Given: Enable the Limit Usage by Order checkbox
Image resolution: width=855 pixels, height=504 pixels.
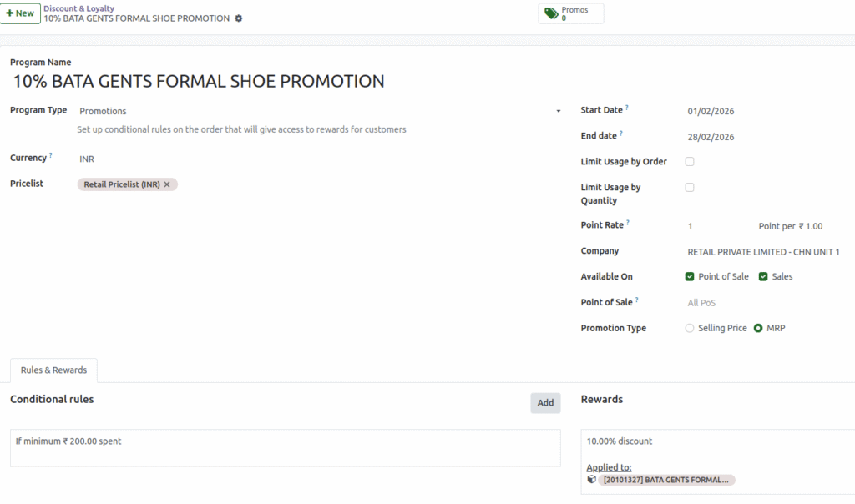Looking at the screenshot, I should pyautogui.click(x=690, y=161).
